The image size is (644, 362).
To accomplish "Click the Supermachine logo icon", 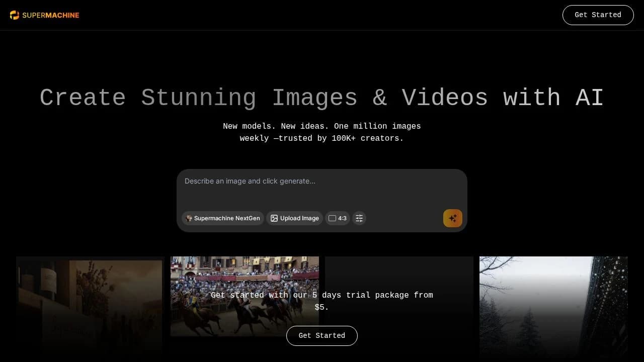I will pyautogui.click(x=15, y=15).
